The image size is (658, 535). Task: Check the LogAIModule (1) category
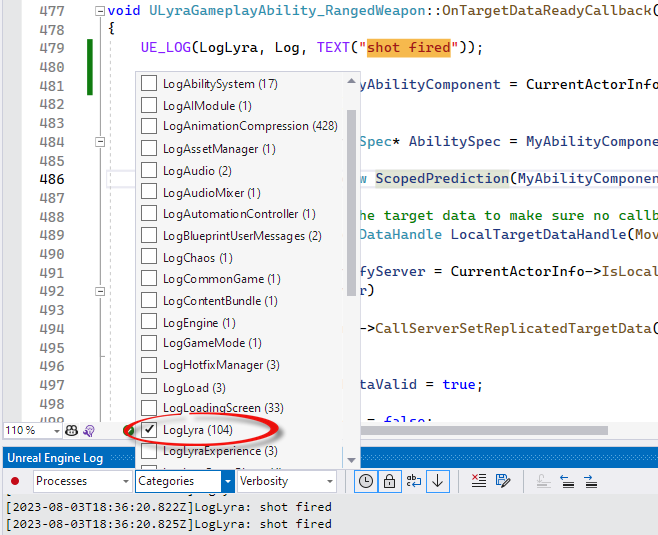coord(149,105)
